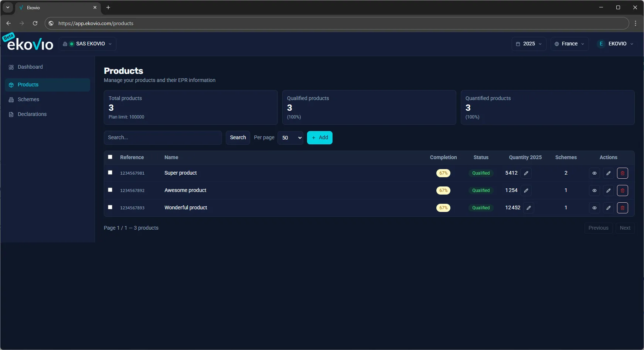Click the Awesome product name
The image size is (644, 350).
[185, 190]
